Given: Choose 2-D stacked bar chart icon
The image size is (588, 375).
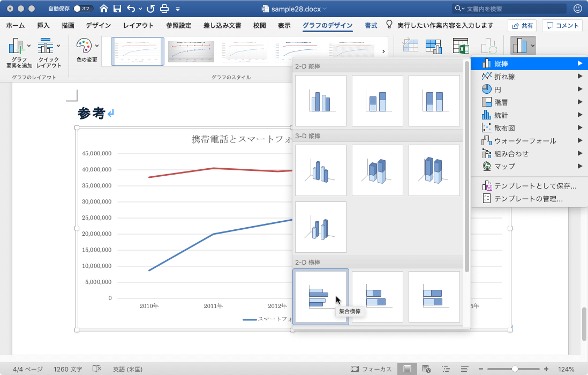Looking at the screenshot, I should pyautogui.click(x=377, y=297).
